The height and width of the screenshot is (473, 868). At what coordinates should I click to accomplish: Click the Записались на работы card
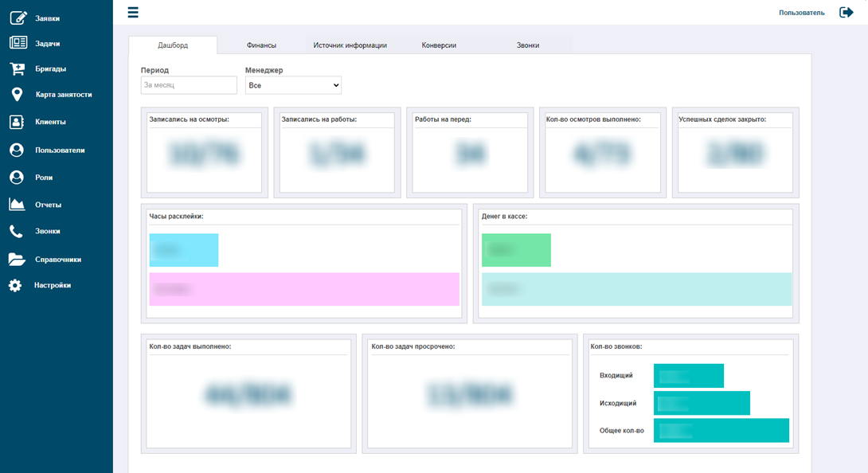[337, 152]
